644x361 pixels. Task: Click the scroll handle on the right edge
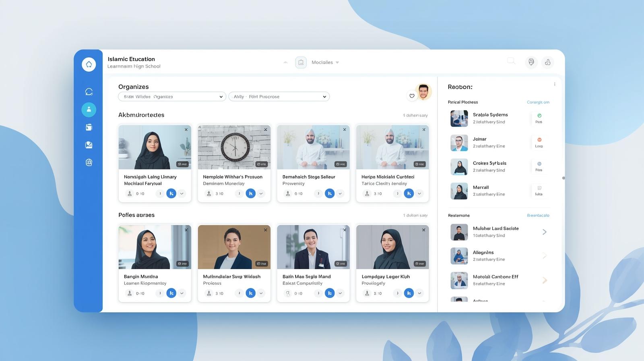563,178
